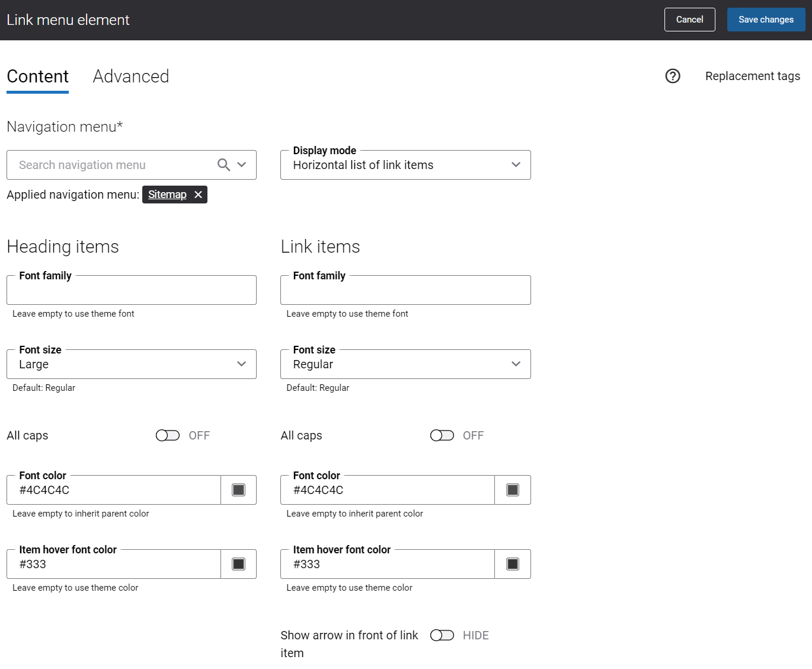
Task: Open Heading items hover font color swatch
Action: pyautogui.click(x=238, y=564)
